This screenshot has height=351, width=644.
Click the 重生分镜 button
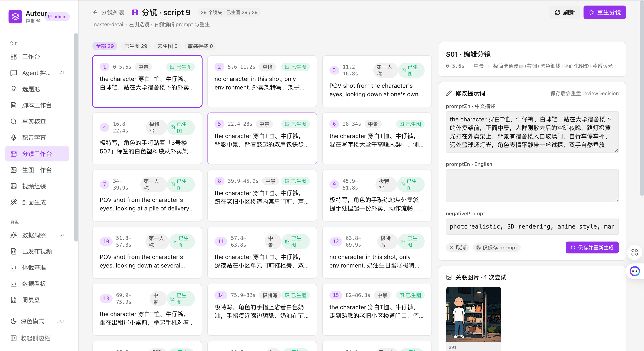(605, 13)
